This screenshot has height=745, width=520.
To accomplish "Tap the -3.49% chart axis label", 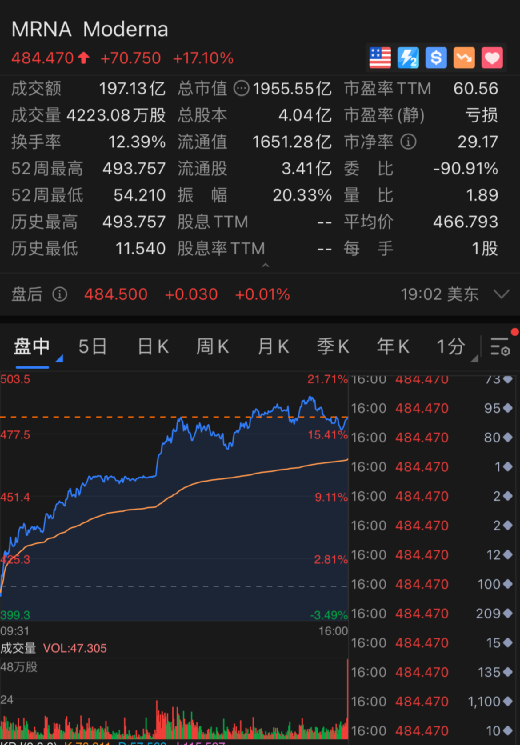I will [329, 615].
